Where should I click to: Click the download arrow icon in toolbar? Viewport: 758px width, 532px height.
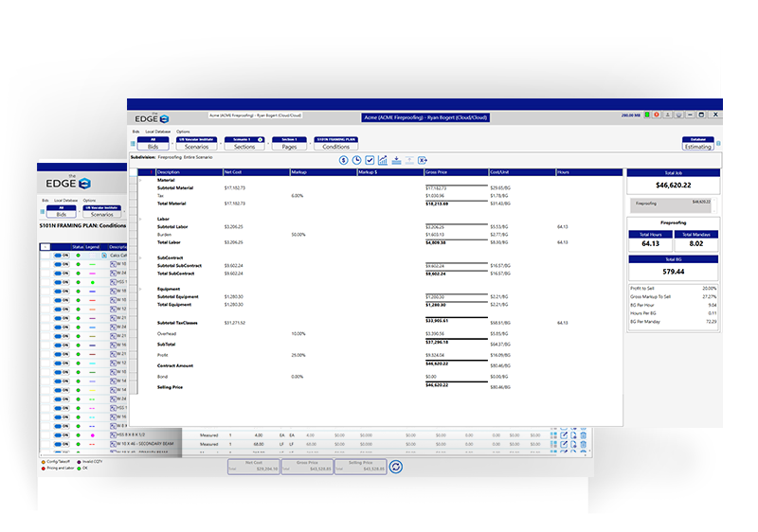(x=396, y=160)
